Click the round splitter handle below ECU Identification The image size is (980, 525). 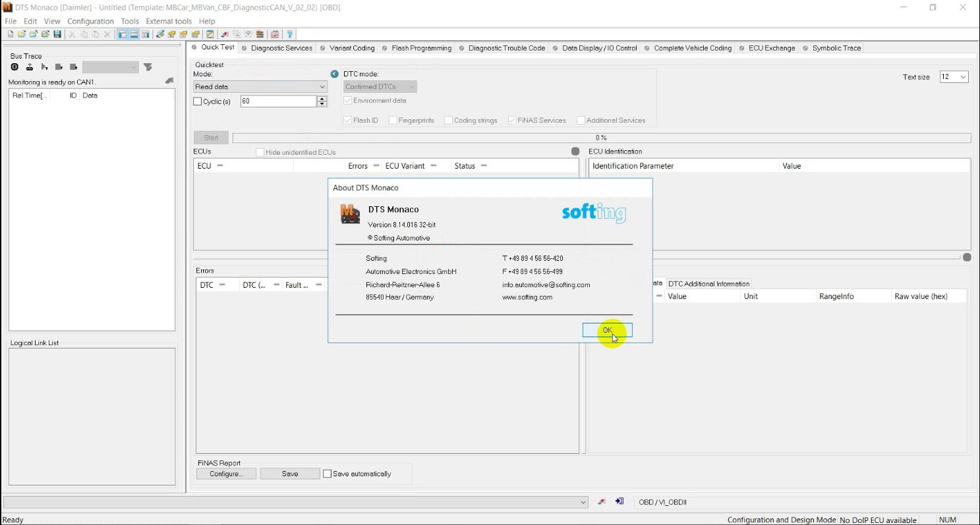(967, 257)
